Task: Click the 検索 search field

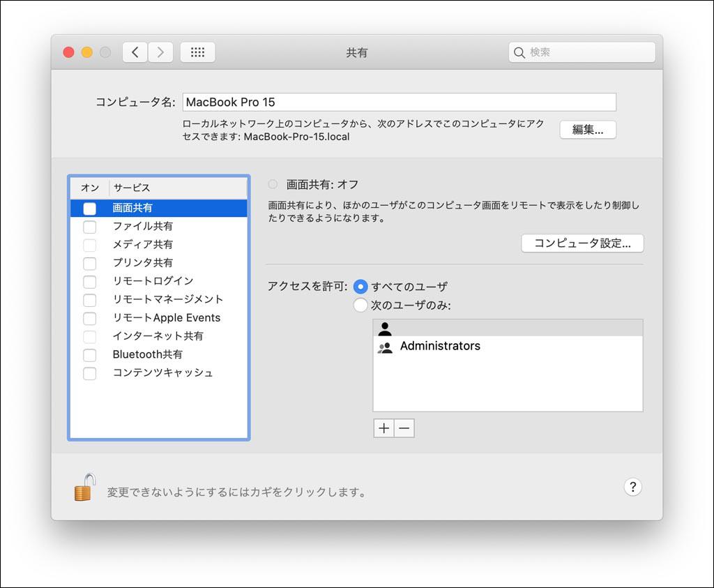Action: pyautogui.click(x=582, y=52)
